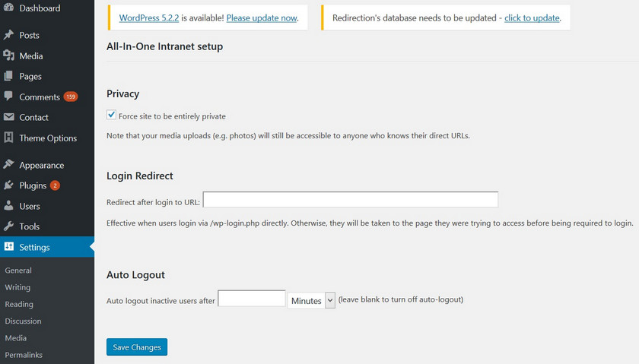Open the Theme Options menu item
The height and width of the screenshot is (364, 639).
click(x=48, y=138)
